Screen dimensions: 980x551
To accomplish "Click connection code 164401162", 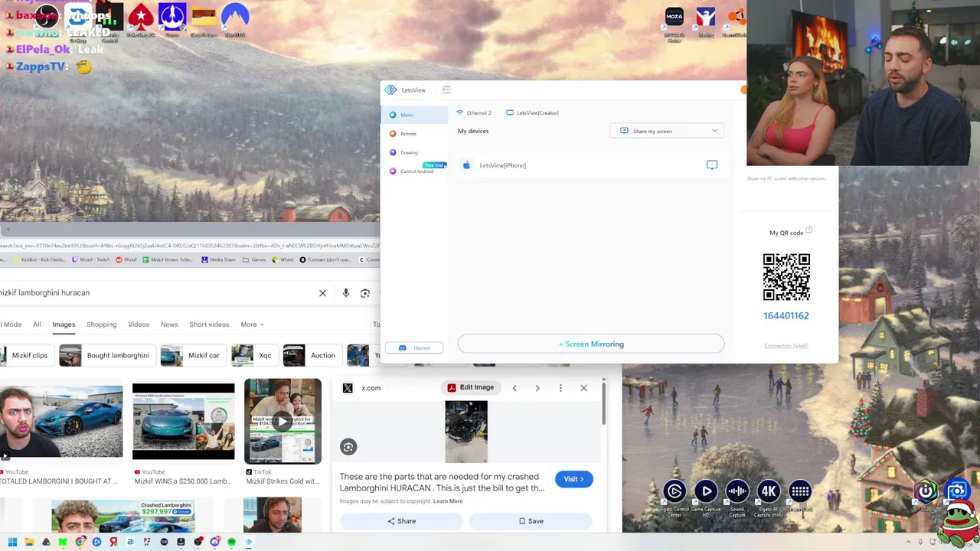I will coord(786,315).
